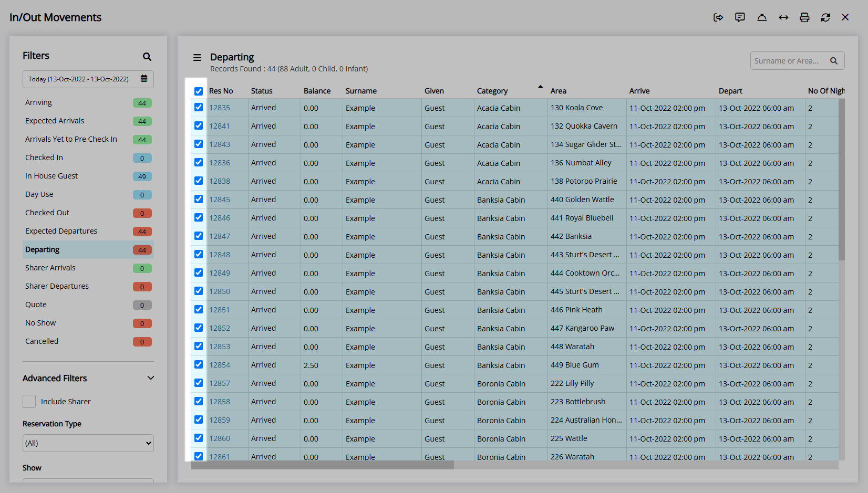The image size is (868, 493).
Task: Open reservation link 12857
Action: (220, 383)
